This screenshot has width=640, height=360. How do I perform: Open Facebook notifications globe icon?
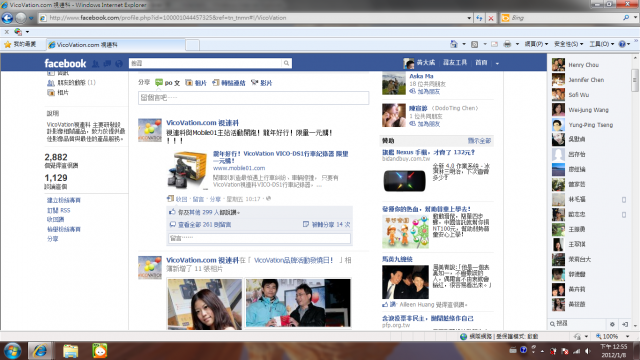pyautogui.click(x=119, y=64)
